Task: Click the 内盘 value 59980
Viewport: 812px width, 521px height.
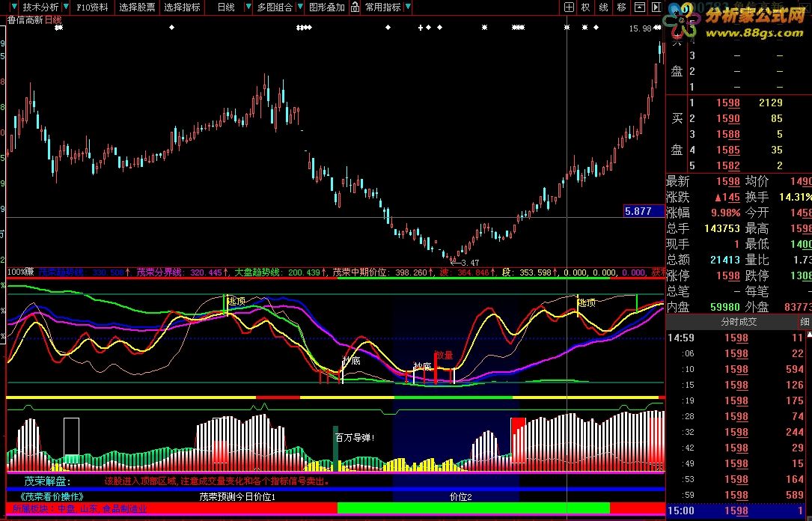Action: pyautogui.click(x=725, y=307)
